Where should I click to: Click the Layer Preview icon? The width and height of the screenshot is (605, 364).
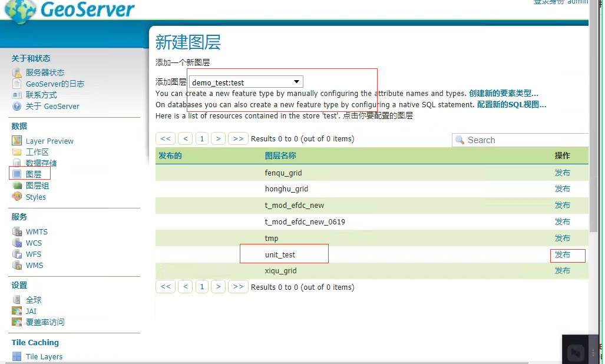(x=17, y=141)
